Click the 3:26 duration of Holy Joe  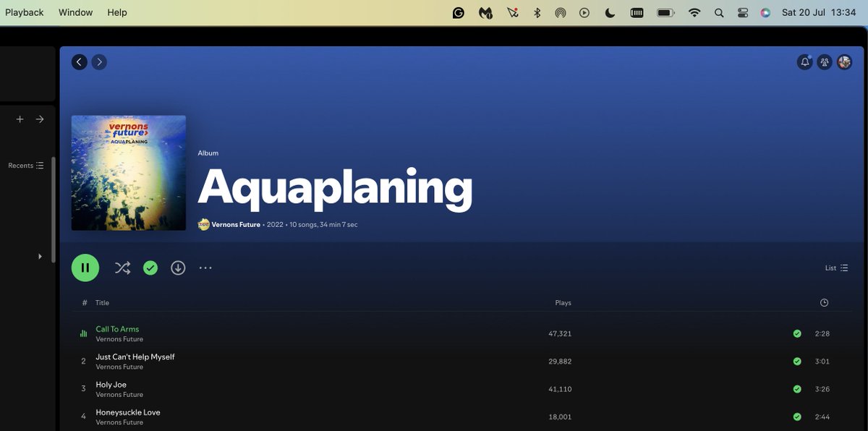click(822, 389)
